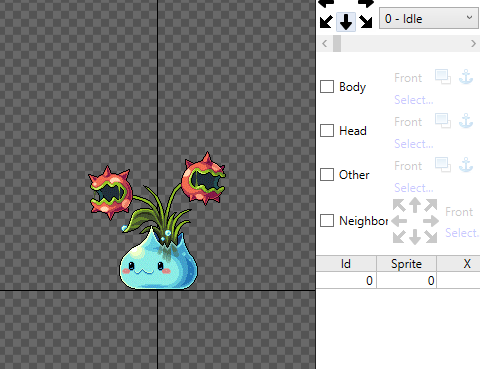
Task: Click the frame scrollbar right arrow
Action: click(473, 44)
